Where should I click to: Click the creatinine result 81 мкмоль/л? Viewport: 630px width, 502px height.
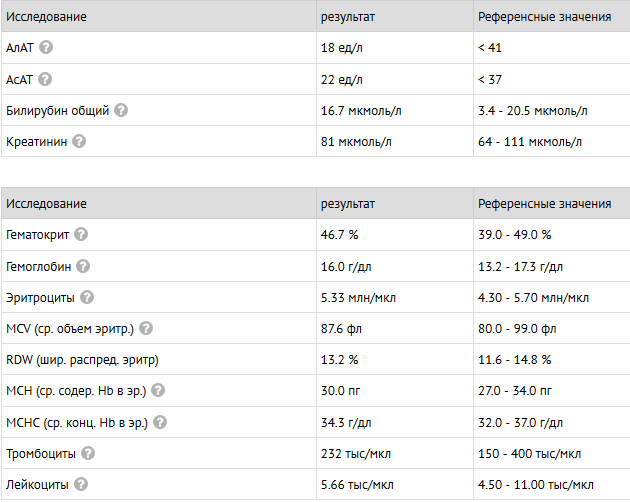coord(356,141)
